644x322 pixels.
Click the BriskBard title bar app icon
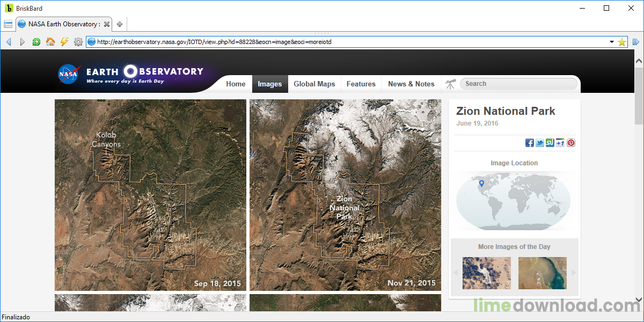click(x=9, y=8)
